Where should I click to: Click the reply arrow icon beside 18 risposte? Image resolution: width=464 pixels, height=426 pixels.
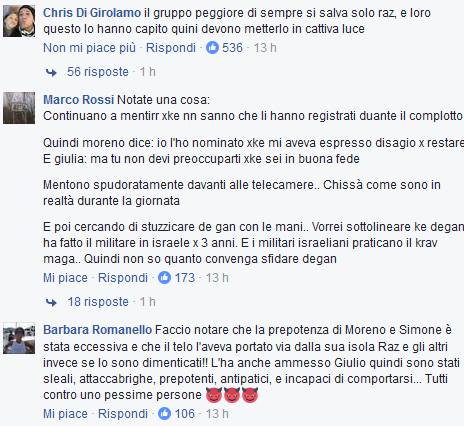(51, 302)
